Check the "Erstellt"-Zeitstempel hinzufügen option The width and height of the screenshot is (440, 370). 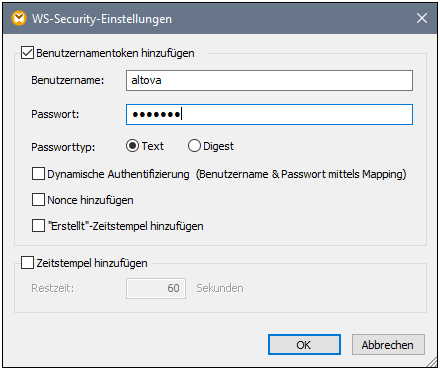click(38, 226)
